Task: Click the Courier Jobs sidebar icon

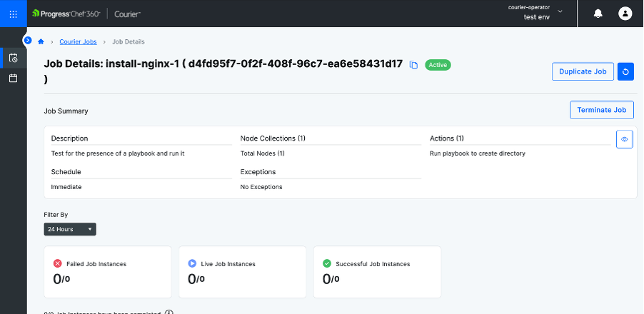Action: [13, 58]
